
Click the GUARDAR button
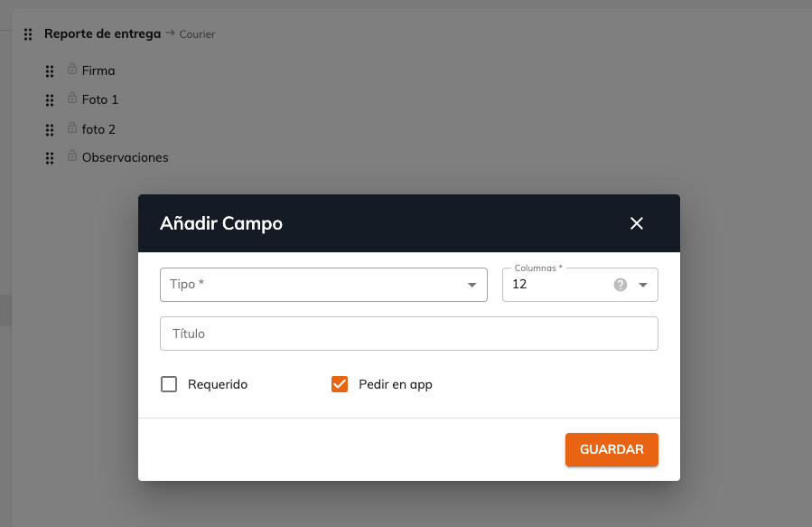611,449
